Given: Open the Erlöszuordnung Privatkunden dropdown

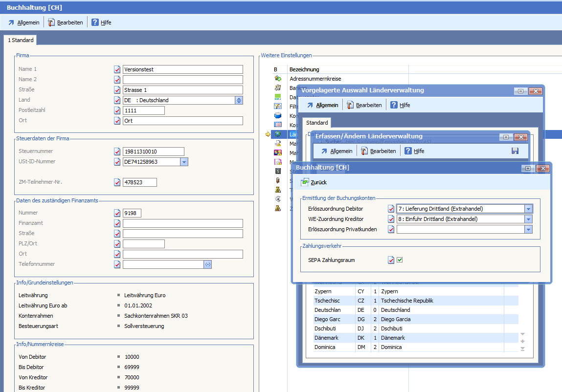Looking at the screenshot, I should click(528, 230).
